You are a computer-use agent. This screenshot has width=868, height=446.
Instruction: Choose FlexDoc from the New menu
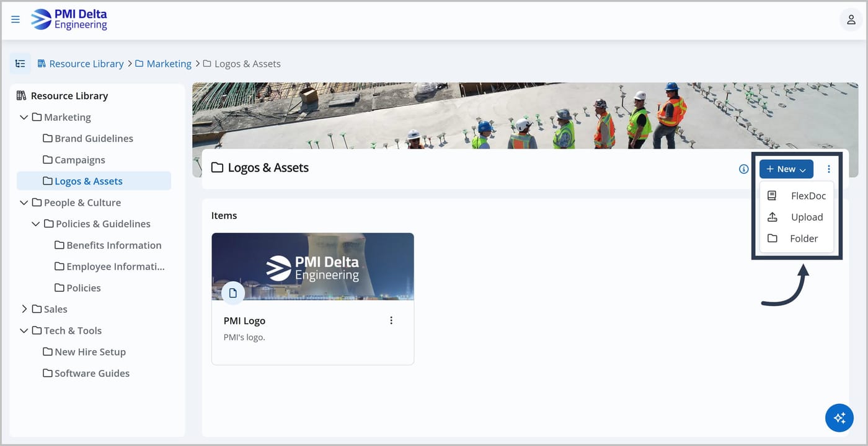pyautogui.click(x=797, y=196)
